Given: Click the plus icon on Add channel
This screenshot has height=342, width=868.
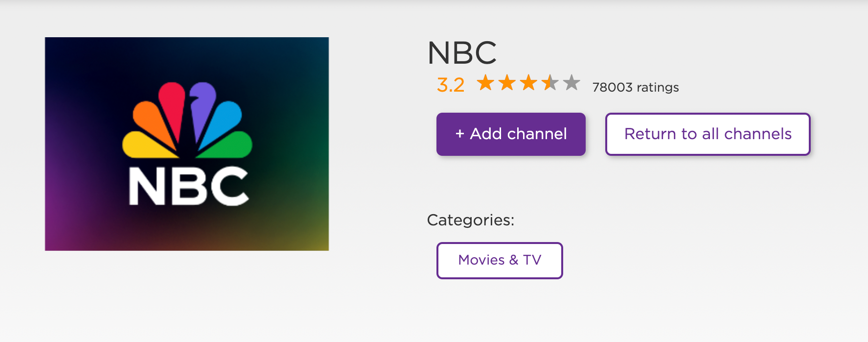Looking at the screenshot, I should pyautogui.click(x=460, y=134).
